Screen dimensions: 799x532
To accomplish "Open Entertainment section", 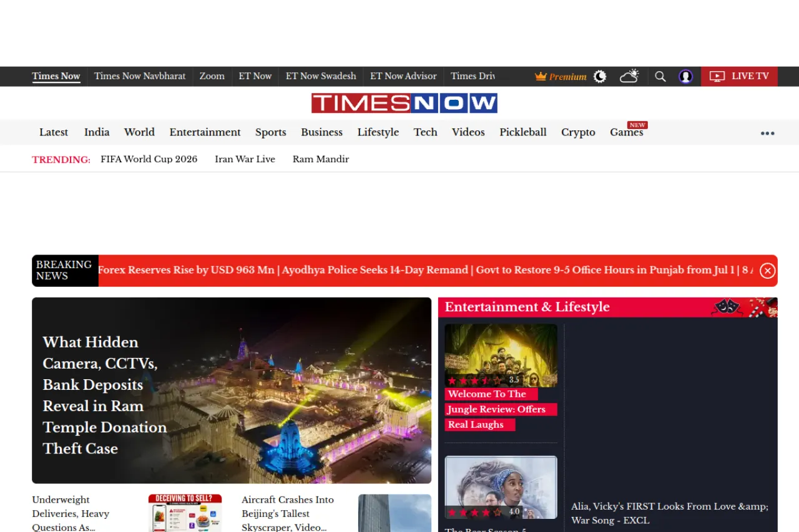I will click(205, 132).
